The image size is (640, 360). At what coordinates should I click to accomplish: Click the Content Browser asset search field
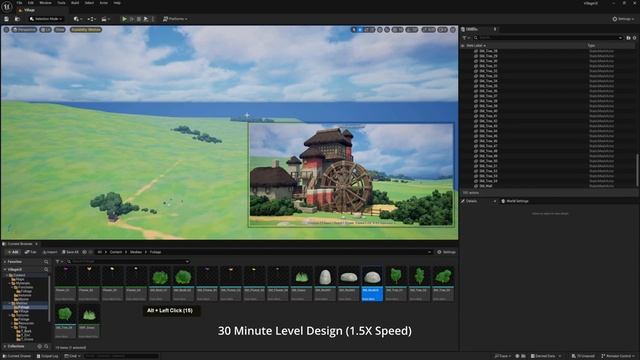pos(128,262)
